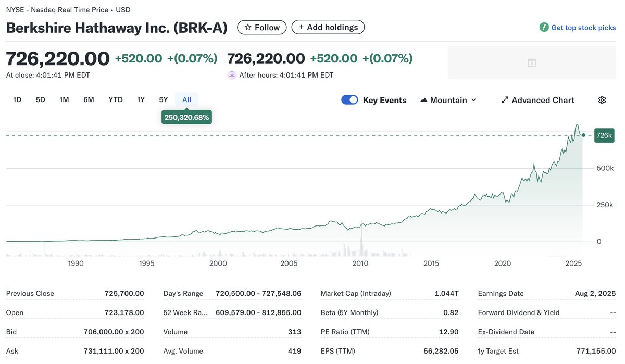Click the 500k price axis label
The height and width of the screenshot is (364, 625).
(605, 168)
